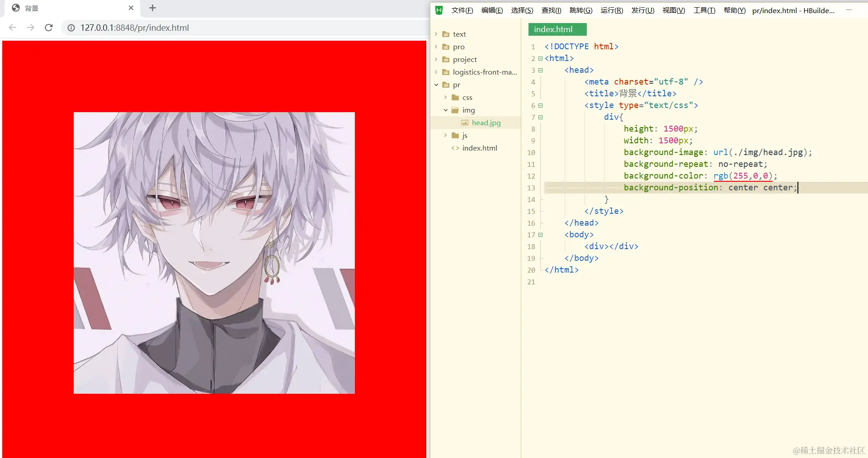The height and width of the screenshot is (458, 868).
Task: Fold the html tag on line 2
Action: (x=540, y=58)
